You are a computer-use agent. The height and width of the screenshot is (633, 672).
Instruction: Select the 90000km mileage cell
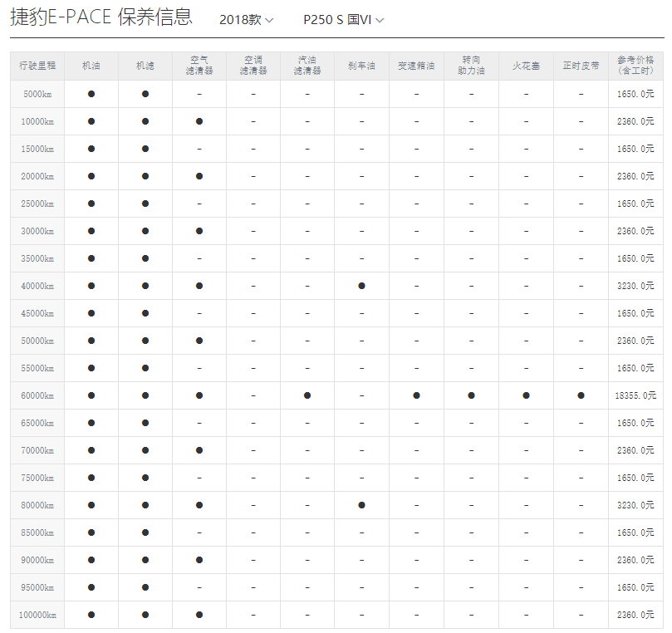click(x=37, y=560)
